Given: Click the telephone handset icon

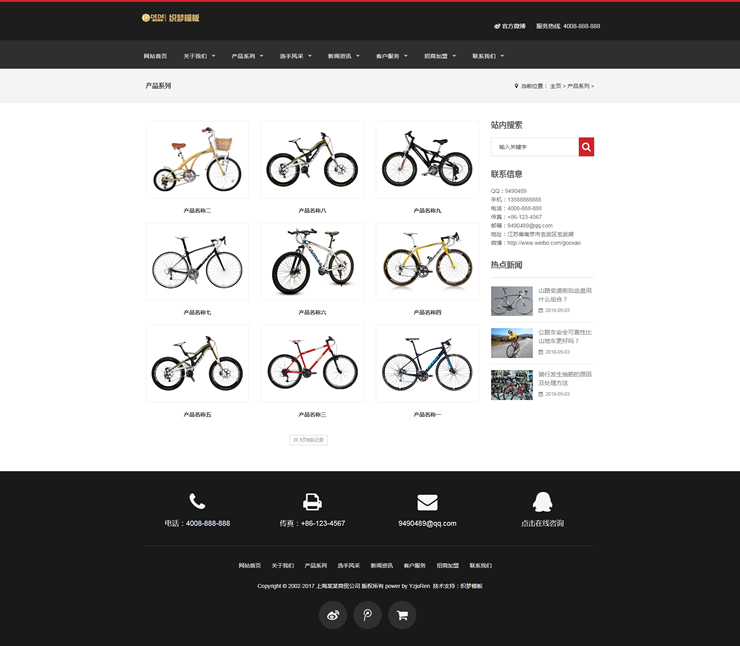Looking at the screenshot, I should [x=197, y=501].
